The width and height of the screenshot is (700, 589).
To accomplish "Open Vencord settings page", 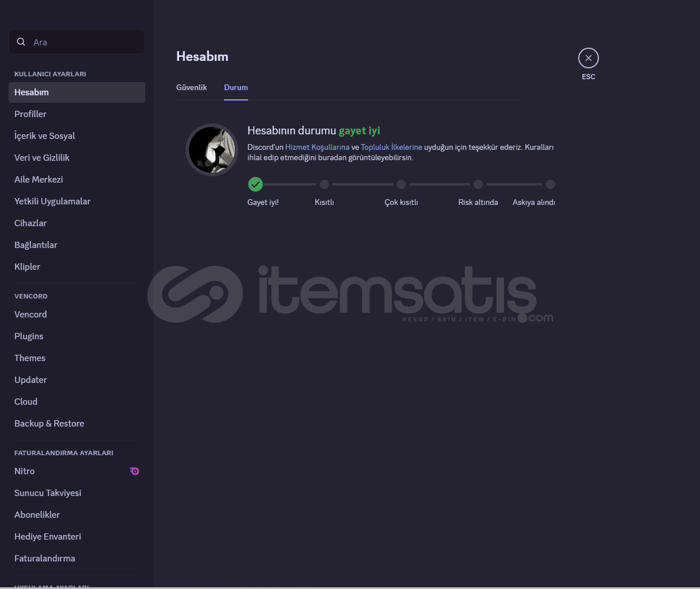I will (77, 315).
